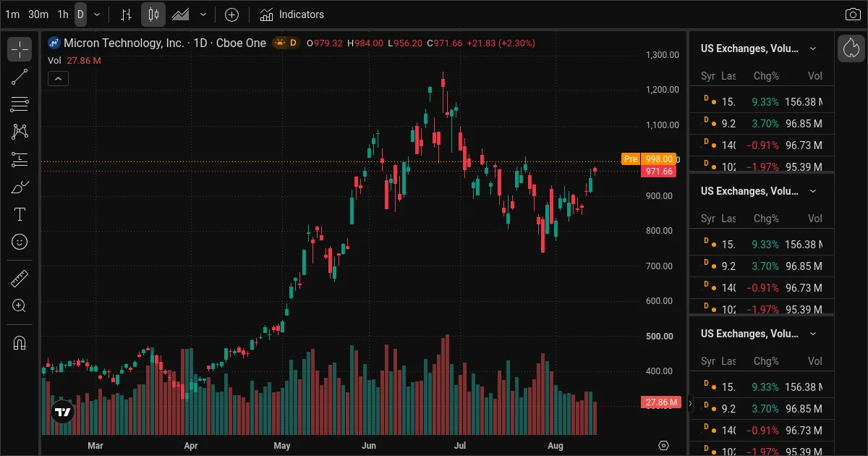
Task: Sort first hotlist by Chg% column
Action: [766, 76]
